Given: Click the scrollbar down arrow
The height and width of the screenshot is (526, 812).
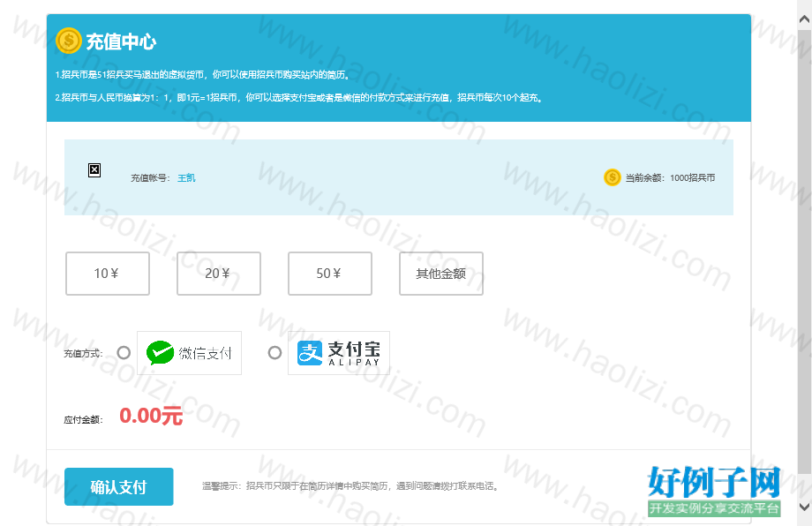Looking at the screenshot, I should (804, 507).
